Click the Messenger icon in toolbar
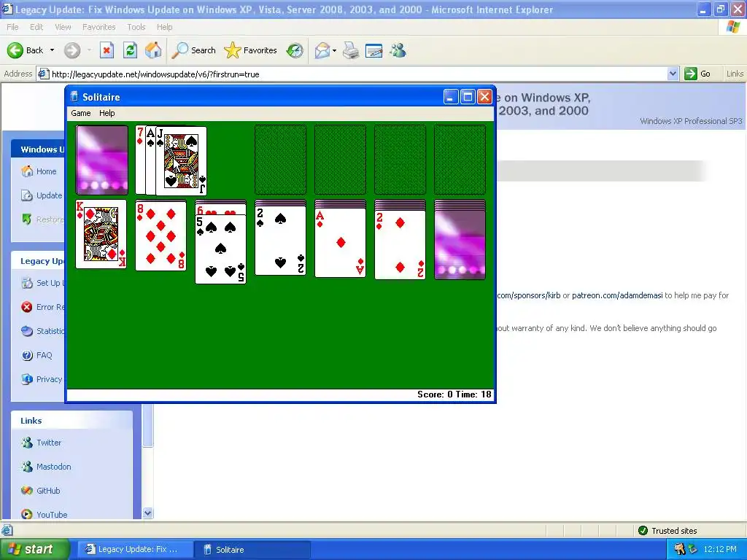 click(x=398, y=50)
